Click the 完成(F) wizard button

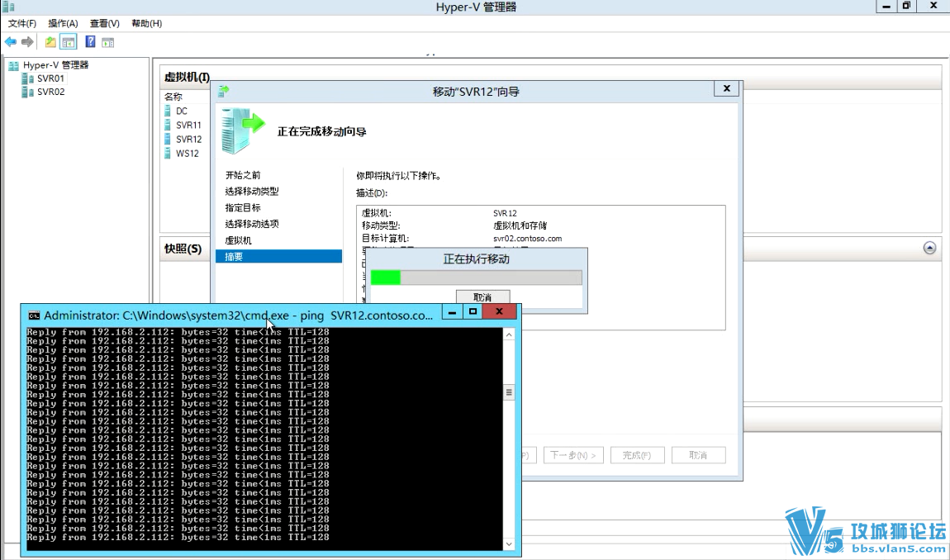pyautogui.click(x=638, y=455)
